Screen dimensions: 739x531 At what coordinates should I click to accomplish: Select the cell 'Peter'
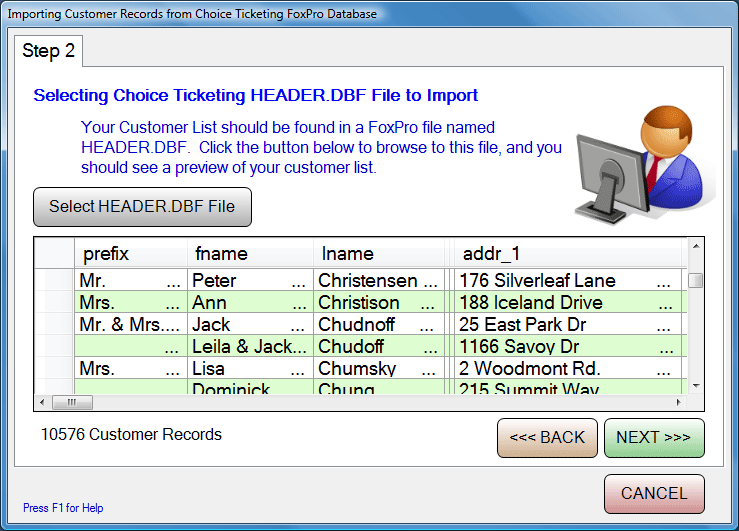[250, 280]
